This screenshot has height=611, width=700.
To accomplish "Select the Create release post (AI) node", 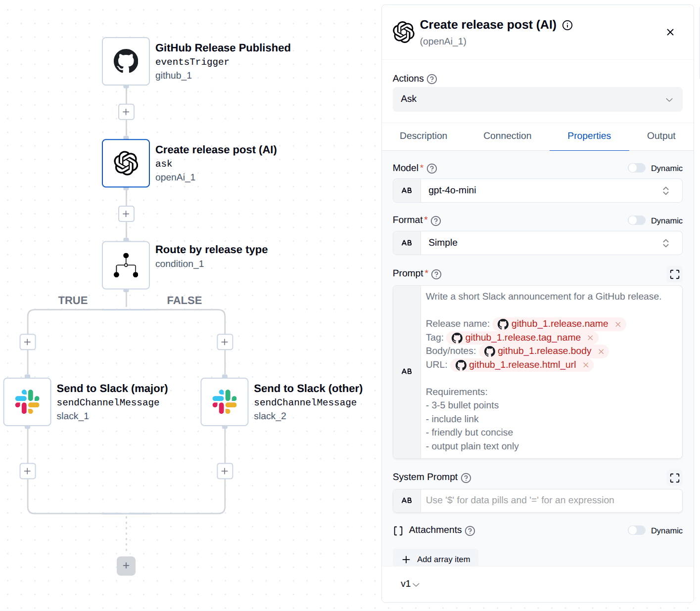I will pos(126,163).
